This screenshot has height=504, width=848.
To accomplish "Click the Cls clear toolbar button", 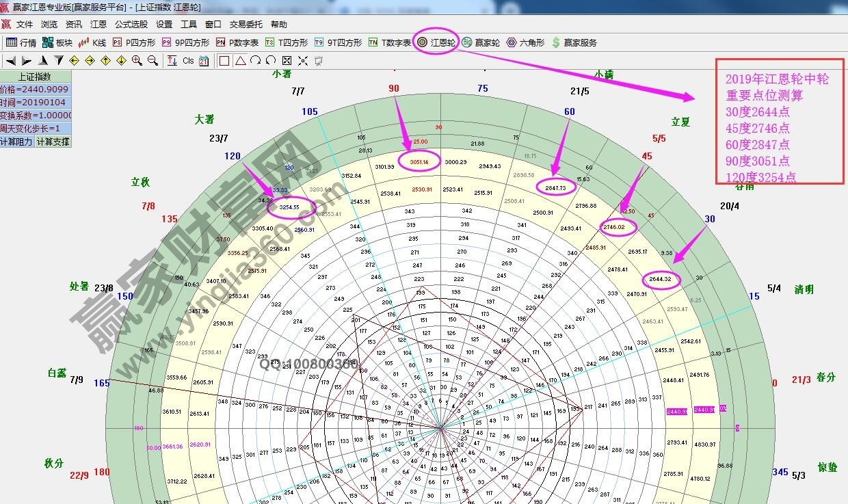I will tap(188, 61).
